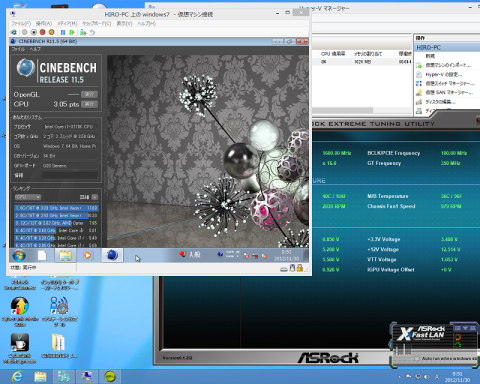Click the red Shut Down toolbar icon
This screenshot has height=384, width=480.
coord(42,32)
